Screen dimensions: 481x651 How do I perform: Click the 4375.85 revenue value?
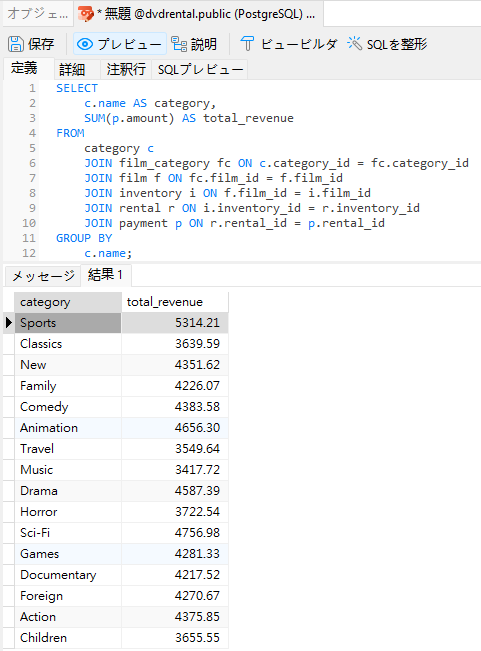pyautogui.click(x=197, y=617)
